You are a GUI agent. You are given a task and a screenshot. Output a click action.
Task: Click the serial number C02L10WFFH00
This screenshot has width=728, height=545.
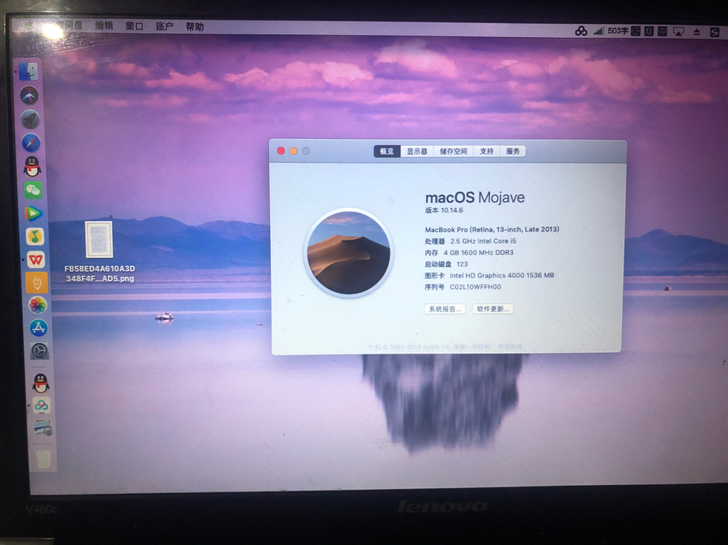pos(475,287)
